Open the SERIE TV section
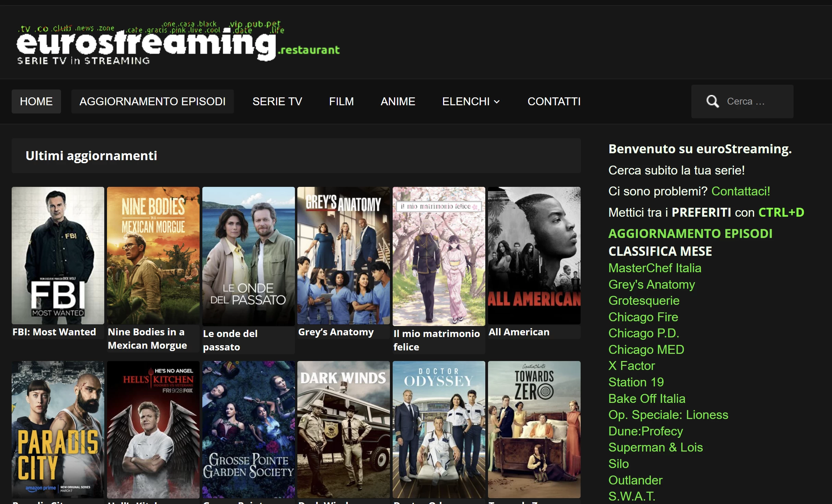 coord(277,101)
